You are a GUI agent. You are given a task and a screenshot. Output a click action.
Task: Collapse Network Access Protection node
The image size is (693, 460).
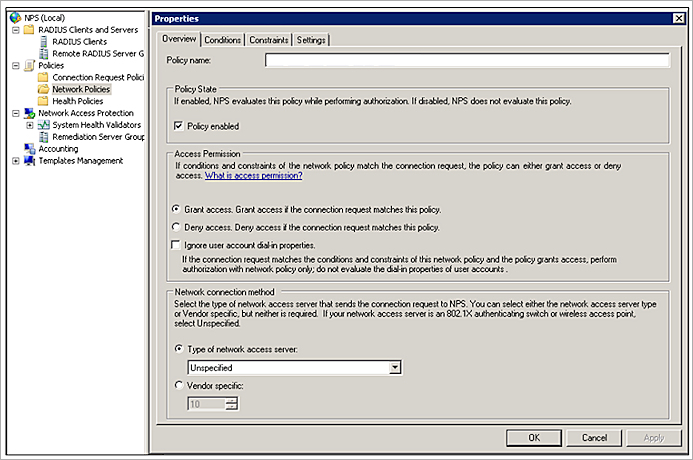point(16,114)
